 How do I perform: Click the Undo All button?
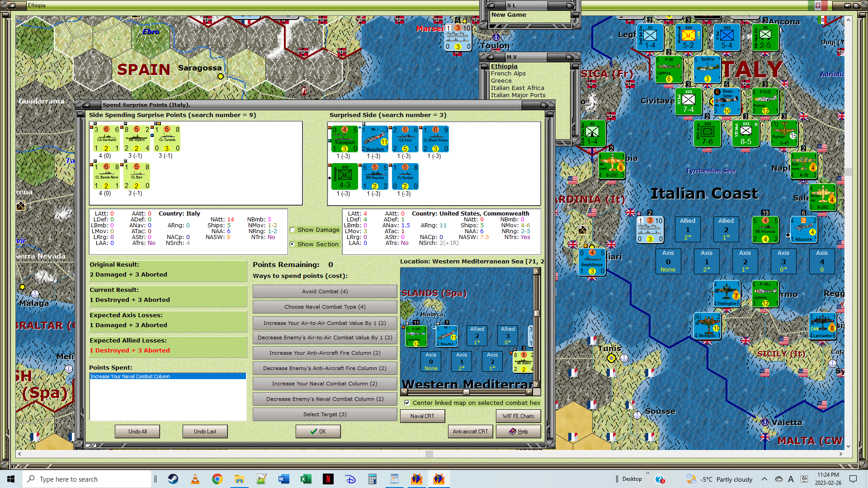(137, 432)
